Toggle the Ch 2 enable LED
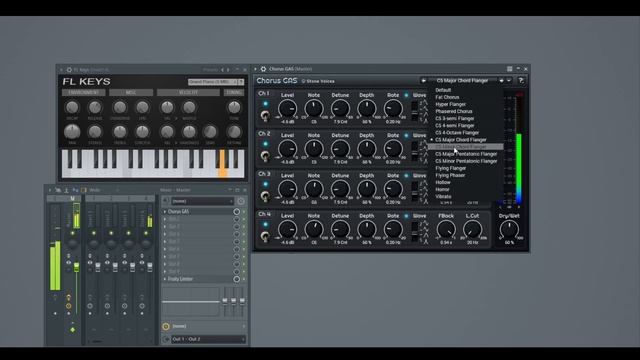 click(x=265, y=144)
